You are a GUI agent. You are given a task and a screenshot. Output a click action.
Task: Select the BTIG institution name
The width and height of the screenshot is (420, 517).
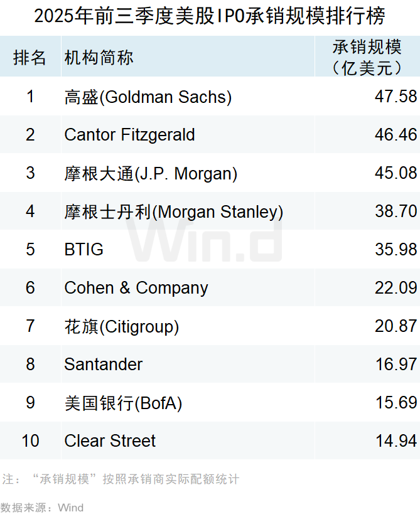click(x=84, y=250)
